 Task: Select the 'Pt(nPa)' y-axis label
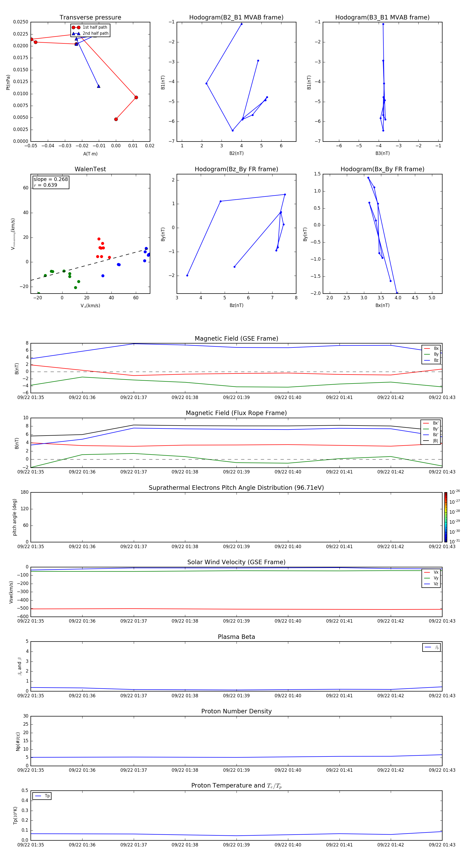click(x=8, y=82)
